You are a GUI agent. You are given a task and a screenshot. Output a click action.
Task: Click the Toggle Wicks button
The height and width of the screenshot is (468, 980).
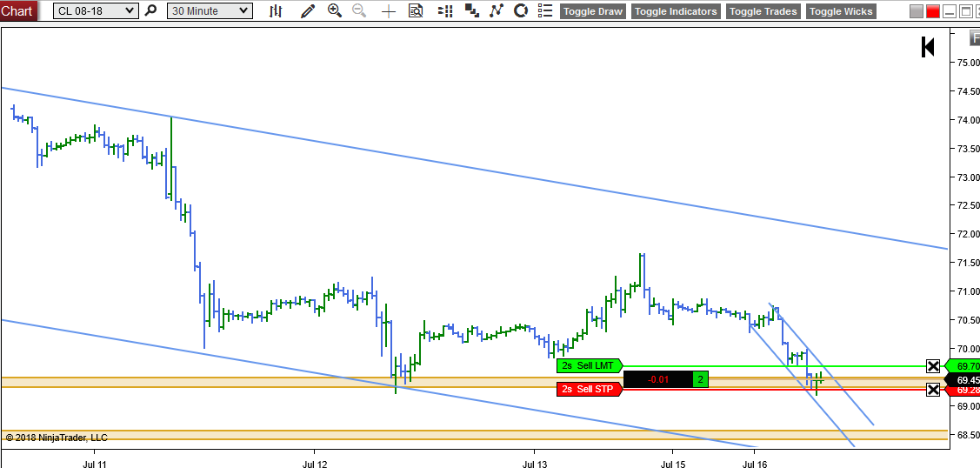pos(841,11)
